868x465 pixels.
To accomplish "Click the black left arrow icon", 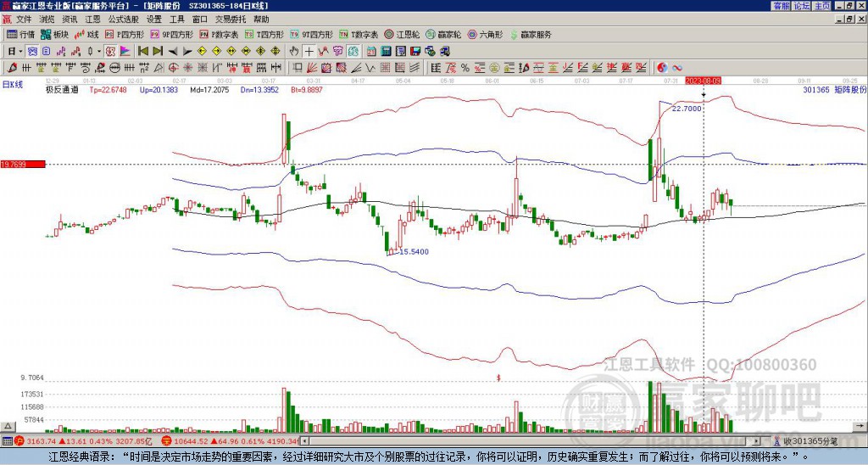I will tap(173, 51).
